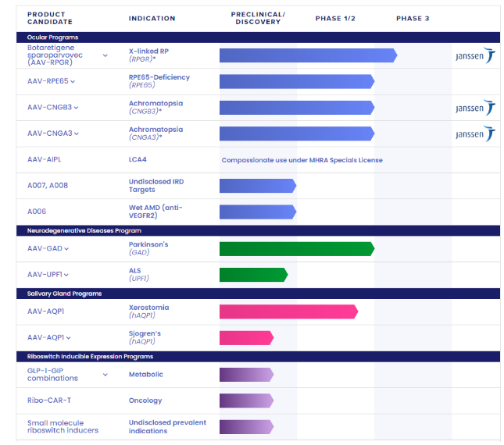The height and width of the screenshot is (445, 504).
Task: Expand the AAV-AQP1 chevron in the Sjogren's row
Action: [68, 338]
